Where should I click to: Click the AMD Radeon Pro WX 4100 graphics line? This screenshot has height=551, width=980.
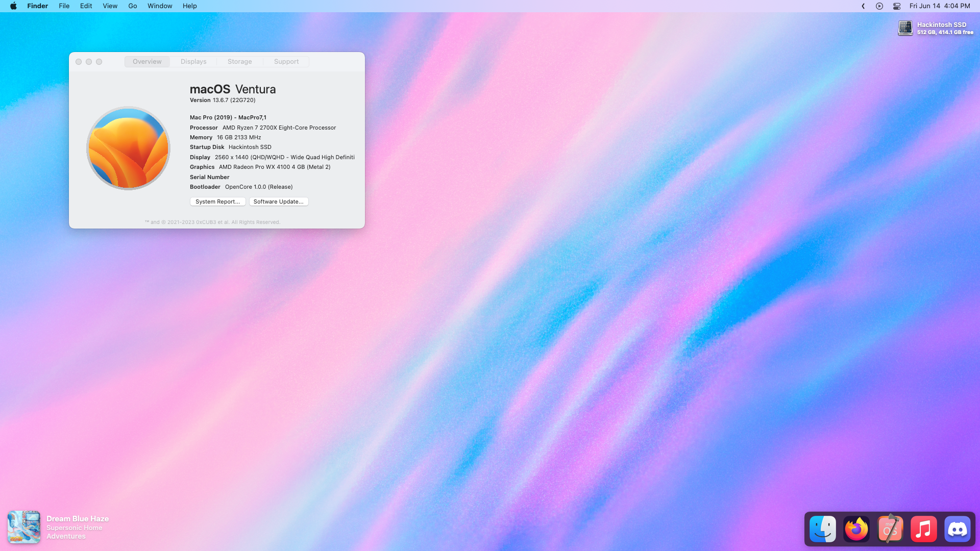click(x=260, y=167)
